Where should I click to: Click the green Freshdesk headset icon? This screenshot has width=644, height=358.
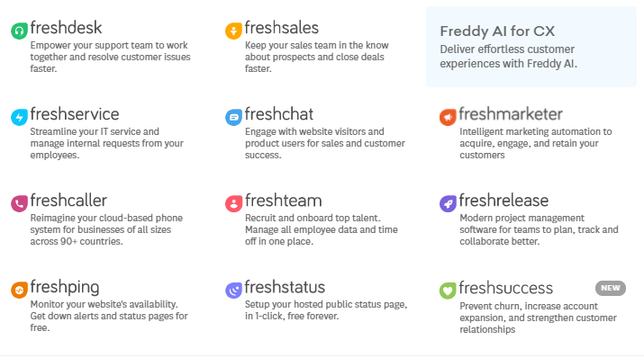(19, 31)
